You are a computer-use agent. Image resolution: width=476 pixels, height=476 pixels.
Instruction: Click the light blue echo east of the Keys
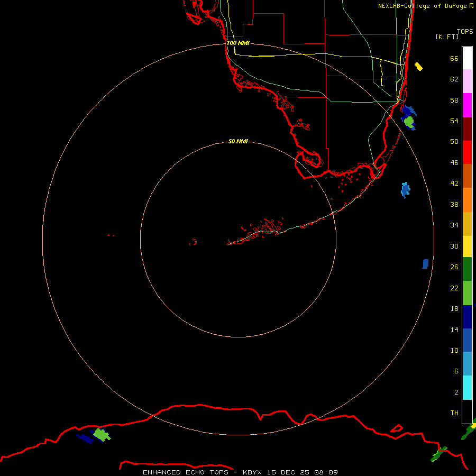[405, 190]
